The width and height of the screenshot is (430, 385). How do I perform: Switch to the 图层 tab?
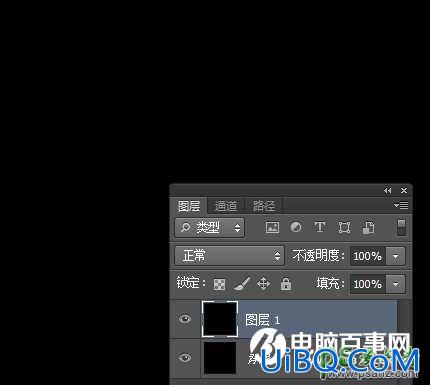click(189, 206)
